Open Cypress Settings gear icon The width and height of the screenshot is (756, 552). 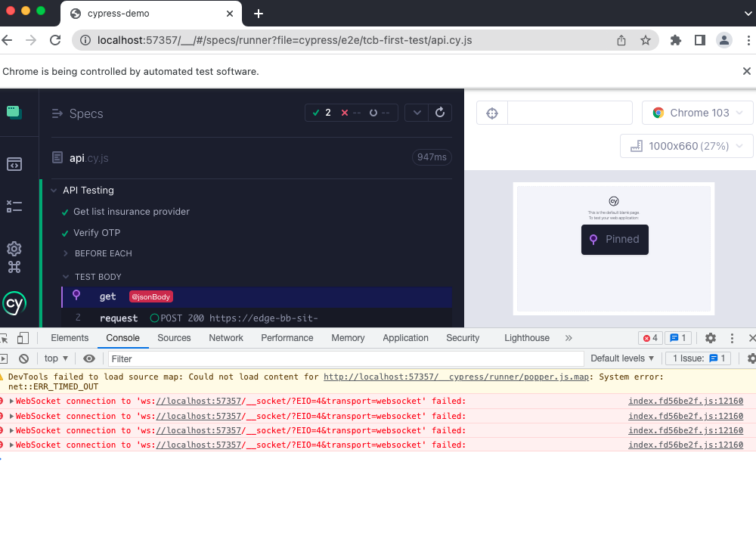(14, 249)
